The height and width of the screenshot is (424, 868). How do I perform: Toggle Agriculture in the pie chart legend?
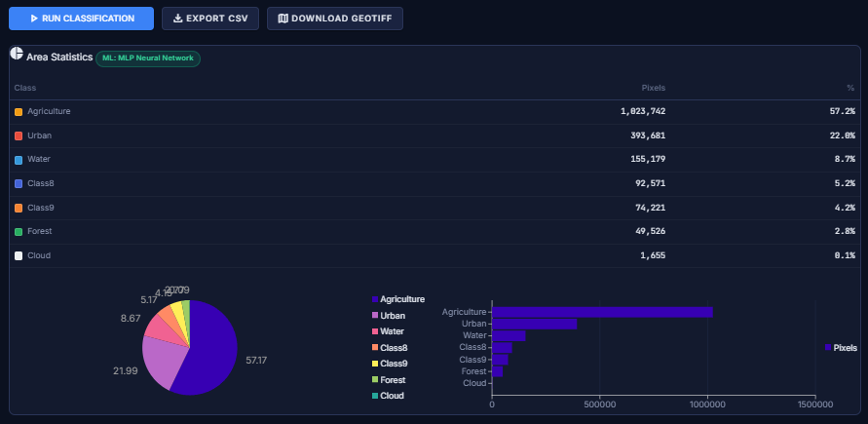(x=401, y=299)
